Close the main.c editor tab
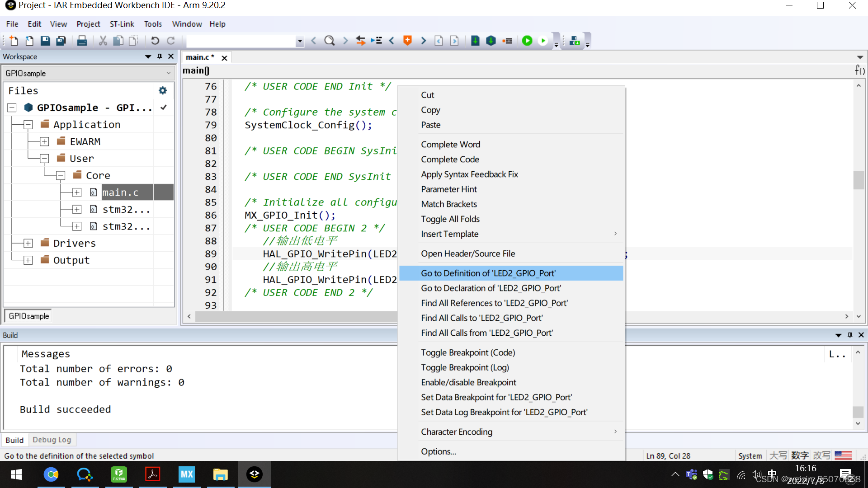 click(x=224, y=57)
